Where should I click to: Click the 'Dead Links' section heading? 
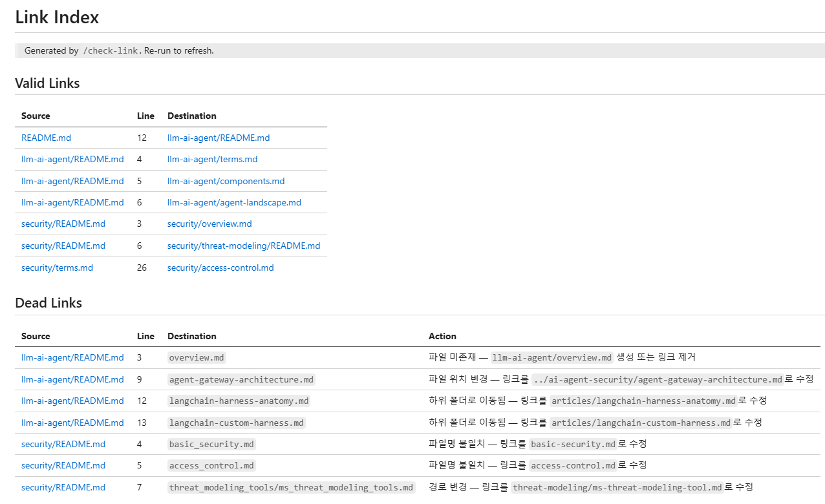[x=48, y=303]
